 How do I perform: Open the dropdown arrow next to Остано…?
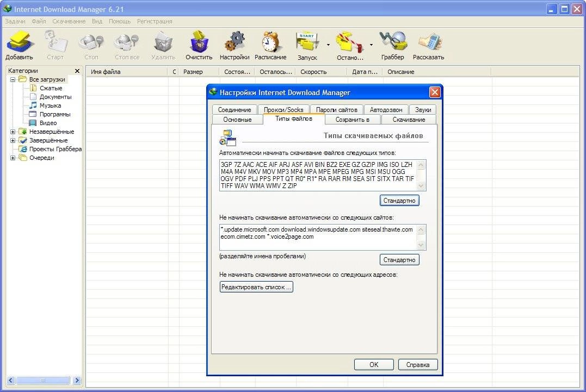[x=371, y=45]
